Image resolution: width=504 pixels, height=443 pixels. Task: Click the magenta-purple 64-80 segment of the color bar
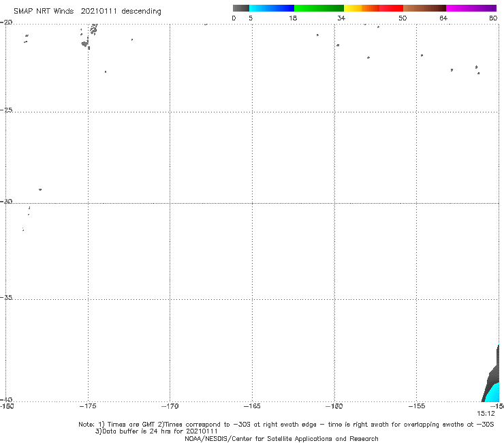(x=471, y=8)
